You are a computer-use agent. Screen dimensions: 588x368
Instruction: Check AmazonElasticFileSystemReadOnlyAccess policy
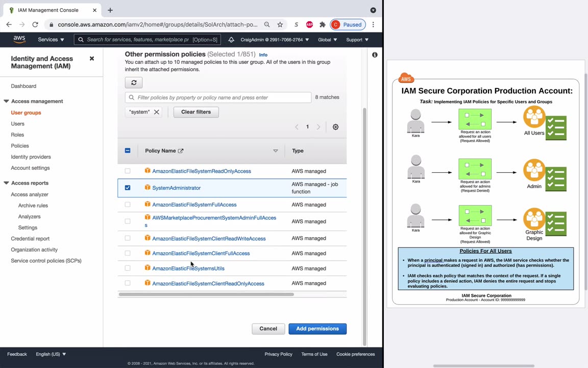tap(128, 171)
